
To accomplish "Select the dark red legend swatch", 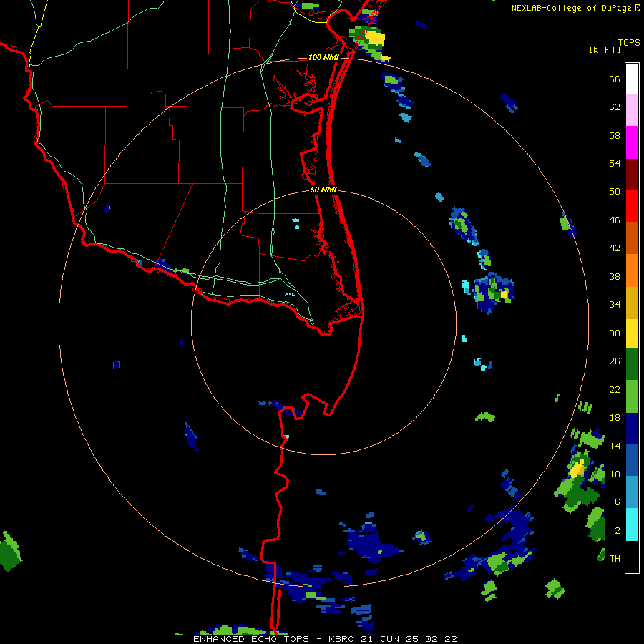I will tap(632, 174).
